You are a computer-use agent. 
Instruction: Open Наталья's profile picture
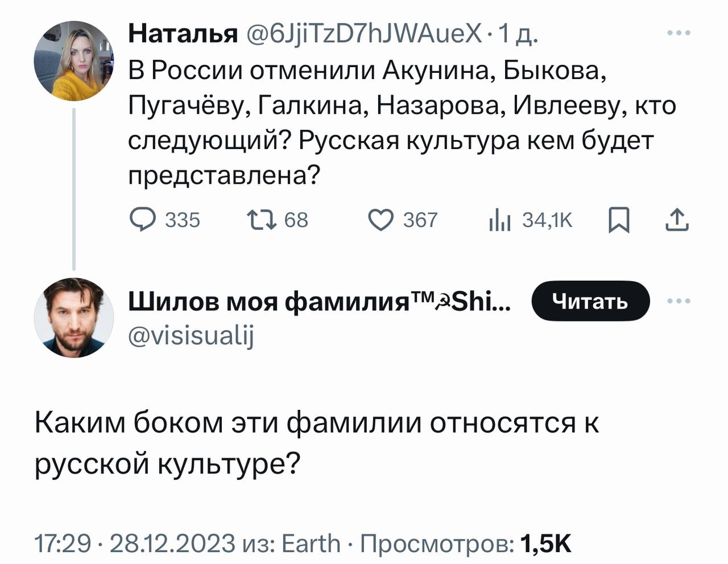coord(74,61)
